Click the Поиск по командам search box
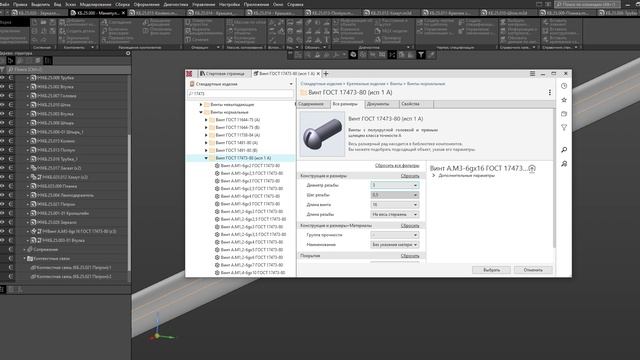The height and width of the screenshot is (360, 640). click(x=587, y=4)
